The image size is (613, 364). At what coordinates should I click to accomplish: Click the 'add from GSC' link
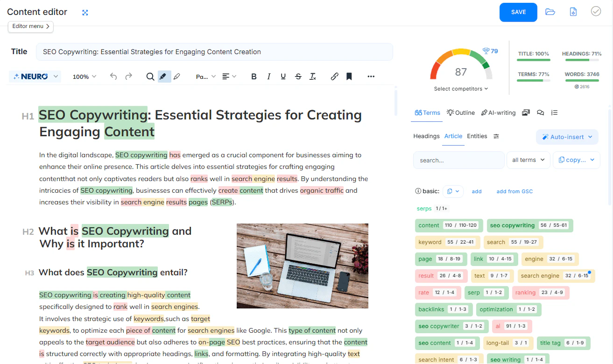coord(514,191)
